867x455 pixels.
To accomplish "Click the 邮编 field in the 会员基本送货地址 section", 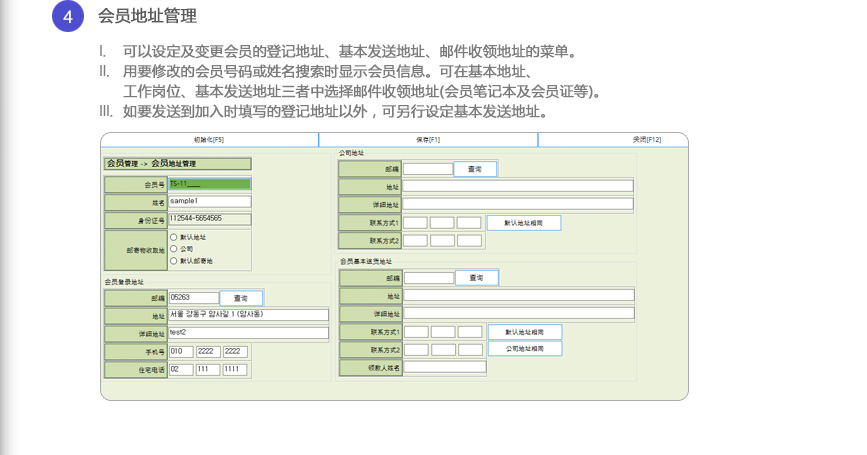I will [428, 278].
